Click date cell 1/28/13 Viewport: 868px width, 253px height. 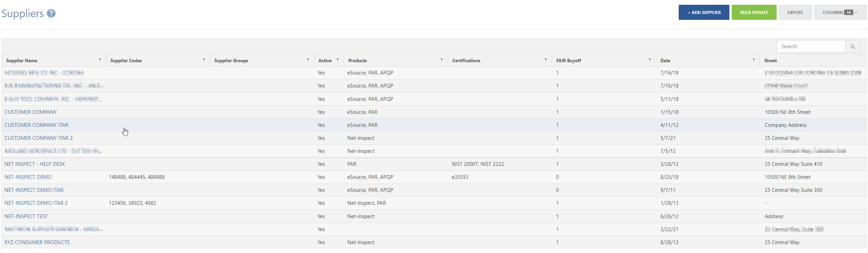point(669,203)
